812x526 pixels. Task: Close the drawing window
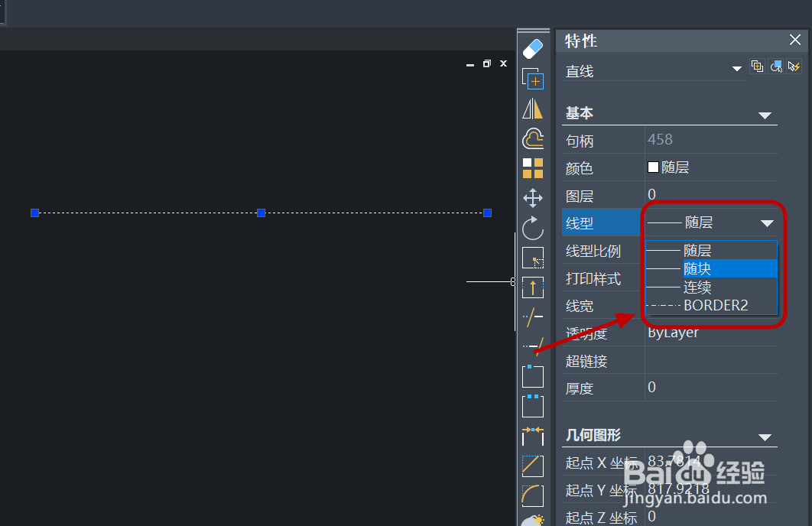pos(503,63)
